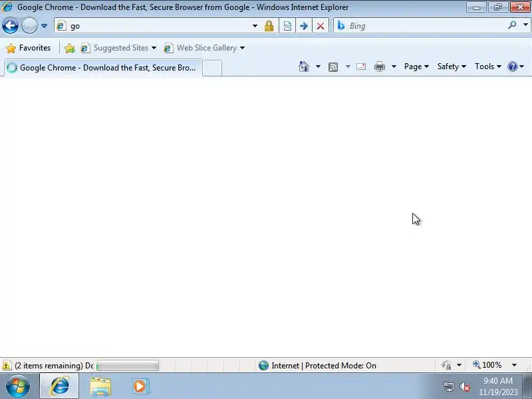Click the Go blue arrow button
This screenshot has width=532, height=399.
point(304,26)
